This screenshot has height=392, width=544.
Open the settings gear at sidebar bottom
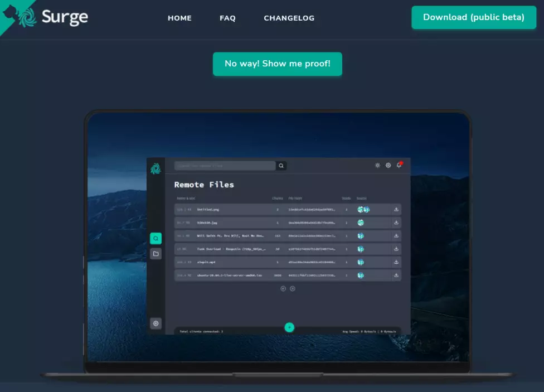pos(156,323)
